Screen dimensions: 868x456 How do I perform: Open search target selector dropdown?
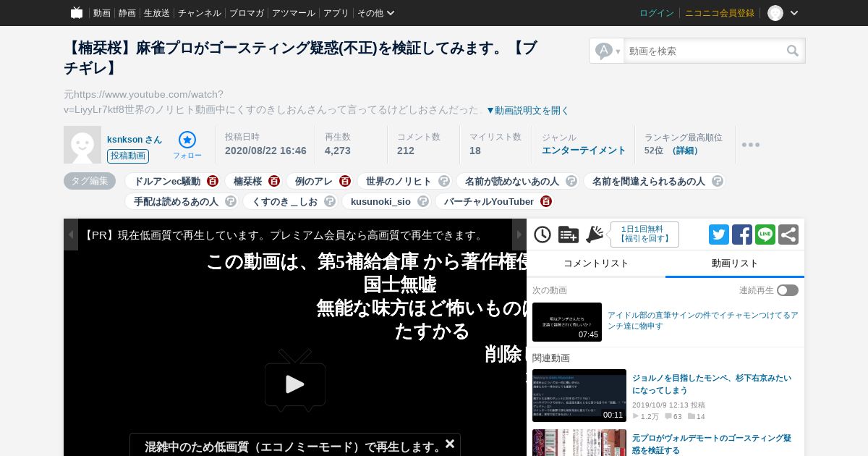[607, 51]
